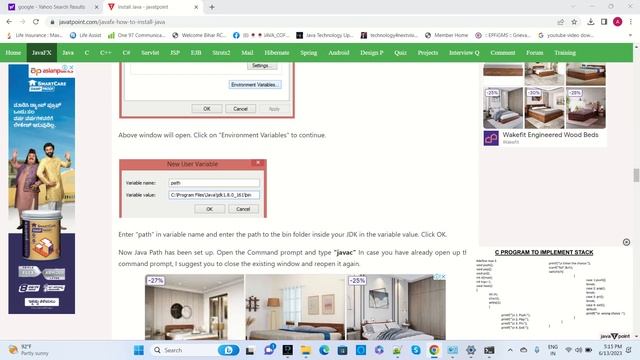Open youtube video download bookmark
Viewport: 640px width, 360px height.
tap(566, 36)
